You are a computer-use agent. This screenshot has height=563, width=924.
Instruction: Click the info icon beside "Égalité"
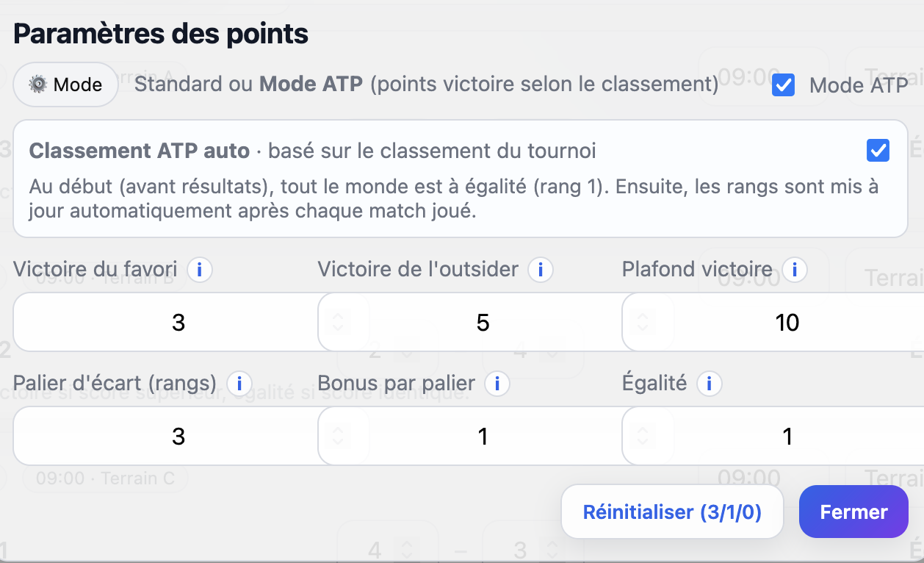tap(708, 383)
